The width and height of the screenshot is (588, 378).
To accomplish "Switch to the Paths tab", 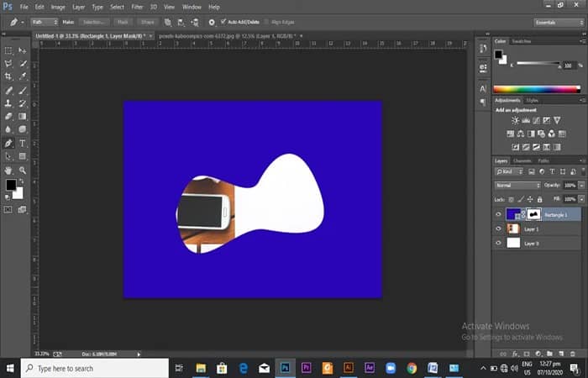I will (543, 161).
